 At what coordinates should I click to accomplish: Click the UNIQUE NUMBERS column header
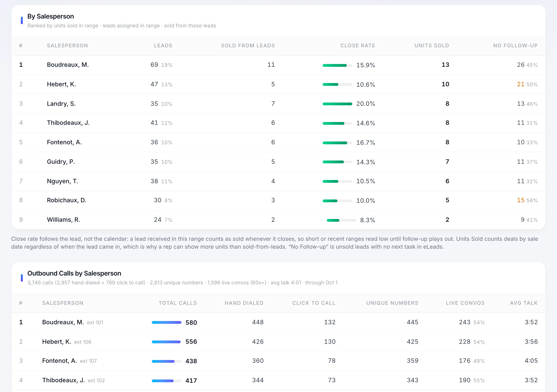pos(392,303)
